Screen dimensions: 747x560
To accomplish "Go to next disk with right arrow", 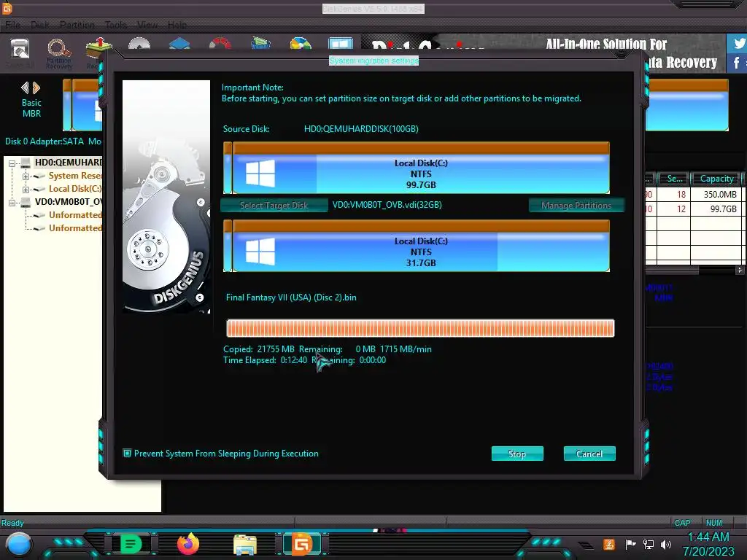I will pos(36,87).
